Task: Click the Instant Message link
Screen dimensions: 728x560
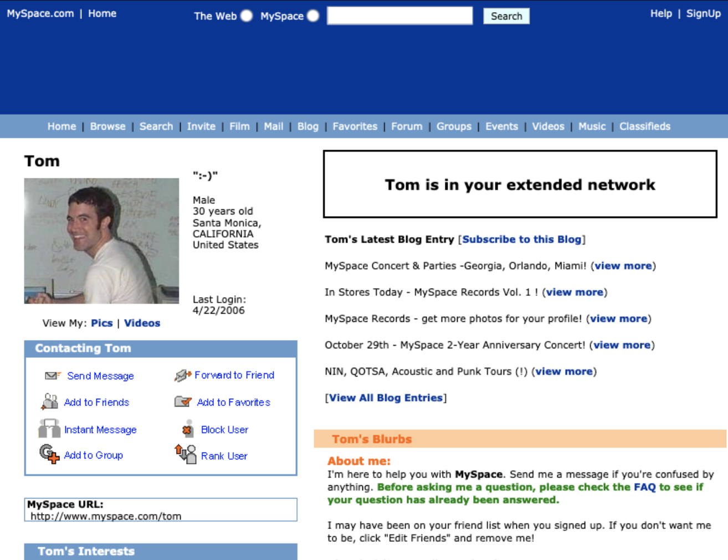Action: tap(100, 429)
